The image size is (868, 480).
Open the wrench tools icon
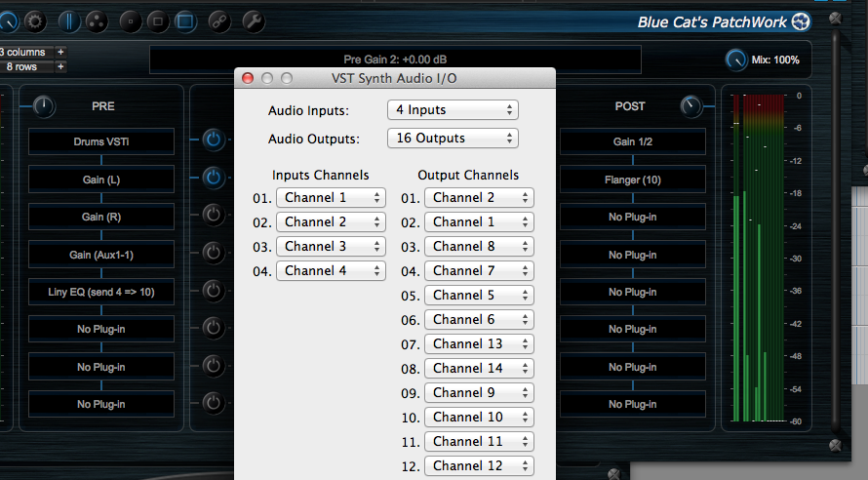[x=254, y=22]
